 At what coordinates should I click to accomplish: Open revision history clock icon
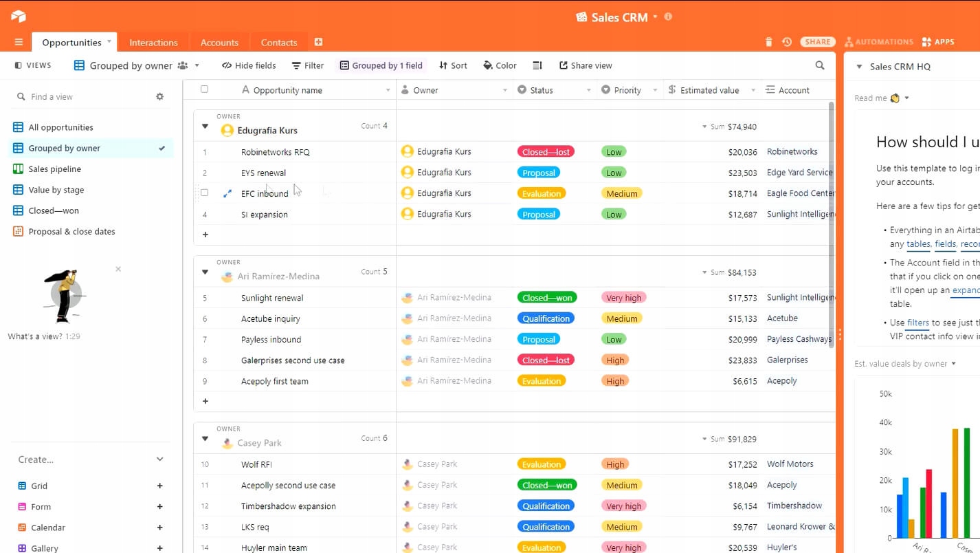787,42
